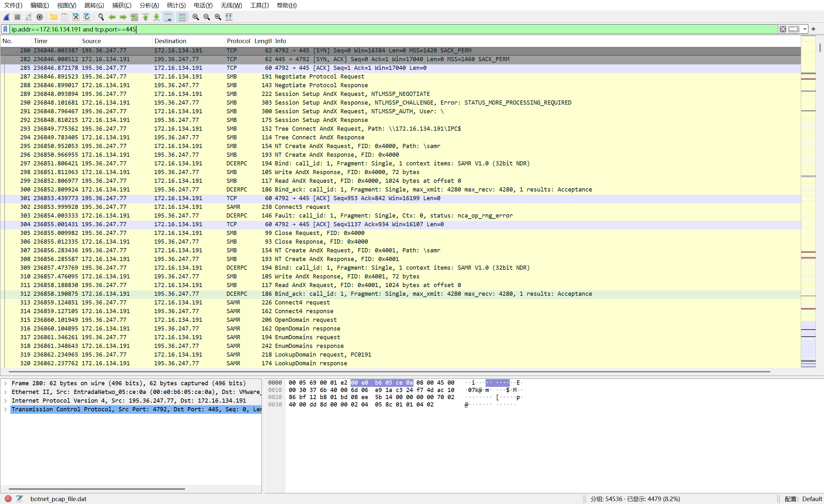Go to first packet icon
824x504 pixels.
click(146, 17)
